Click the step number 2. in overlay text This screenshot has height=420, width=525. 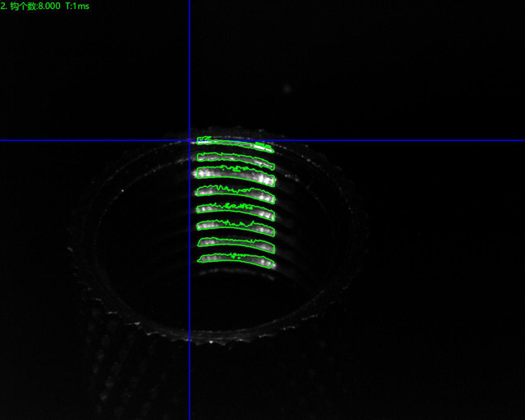4,6
